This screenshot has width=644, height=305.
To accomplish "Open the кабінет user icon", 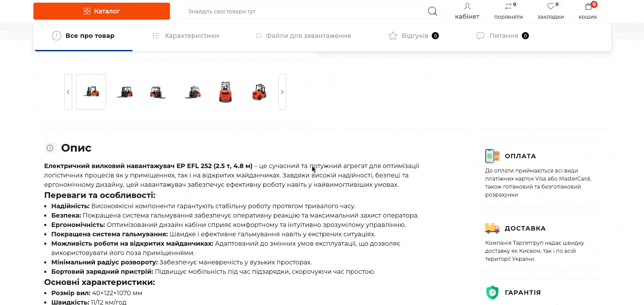I will tap(467, 6).
